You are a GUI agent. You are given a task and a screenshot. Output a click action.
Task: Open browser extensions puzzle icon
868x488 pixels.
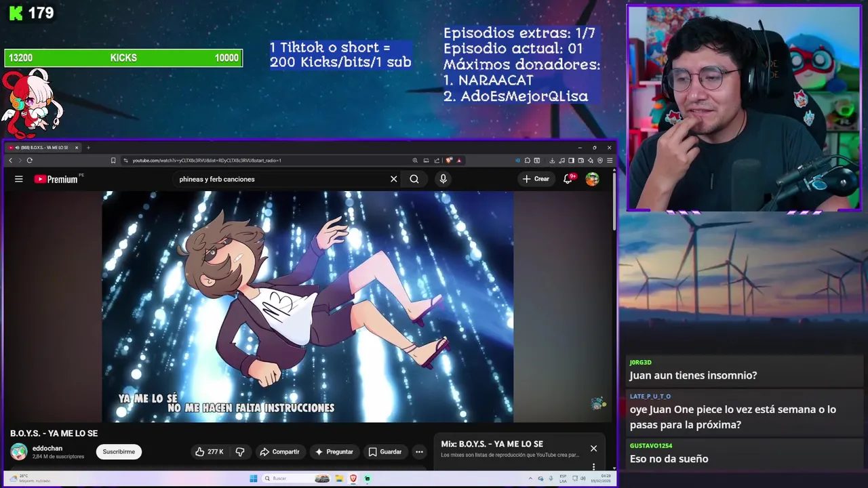pyautogui.click(x=528, y=161)
